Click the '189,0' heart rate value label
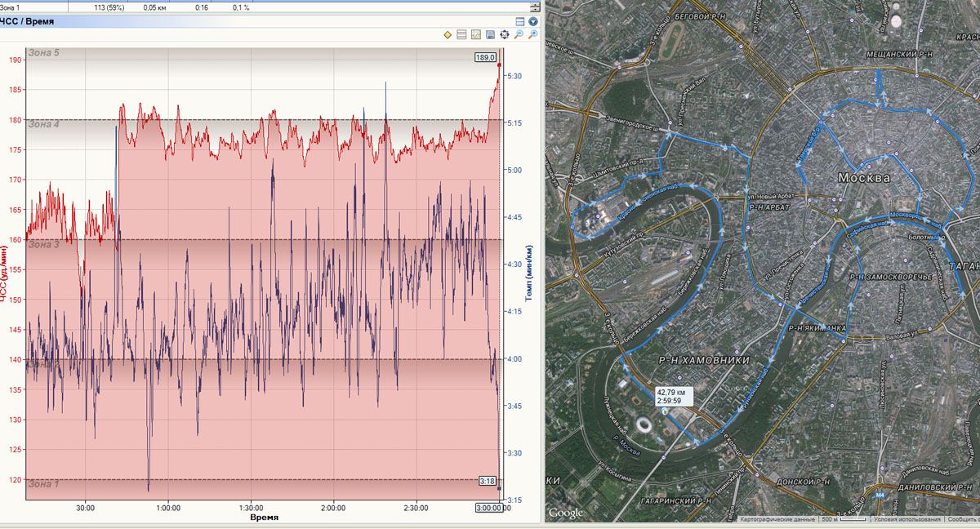The height and width of the screenshot is (529, 980). [x=485, y=57]
